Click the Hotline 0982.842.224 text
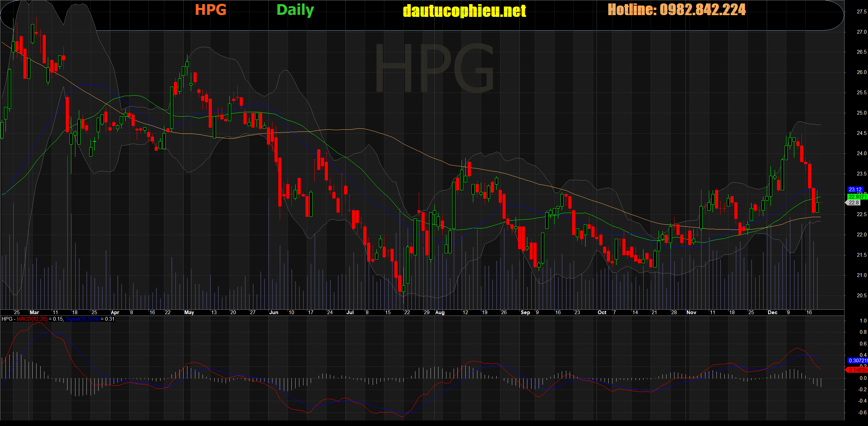868x426 pixels. click(x=676, y=10)
